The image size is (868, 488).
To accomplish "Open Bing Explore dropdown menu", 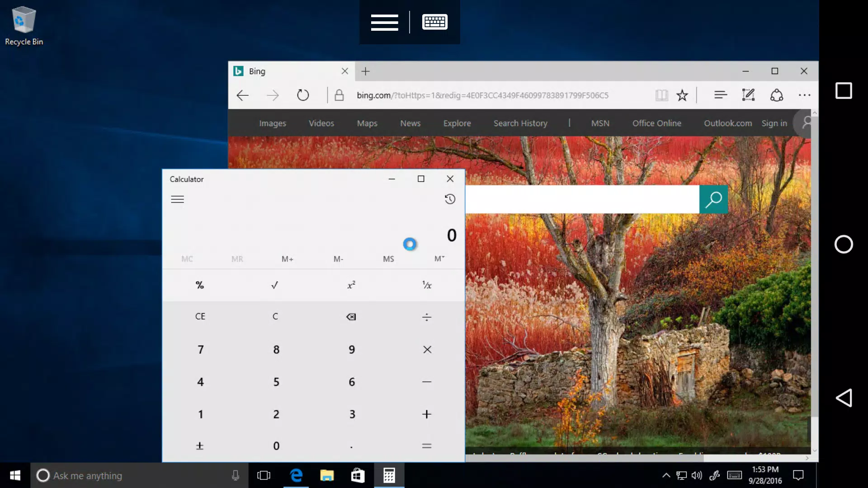I will [x=457, y=123].
